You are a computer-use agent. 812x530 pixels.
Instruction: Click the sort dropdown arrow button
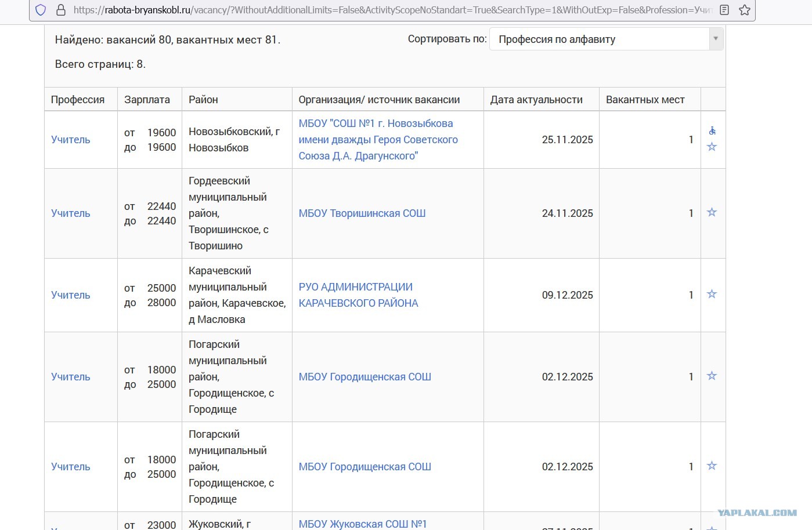click(716, 39)
